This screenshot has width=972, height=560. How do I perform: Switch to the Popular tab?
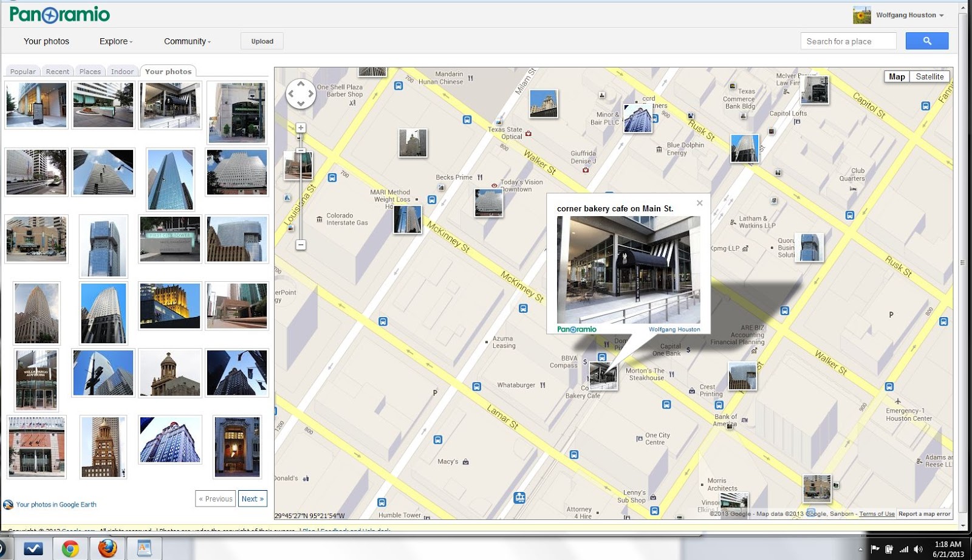23,71
